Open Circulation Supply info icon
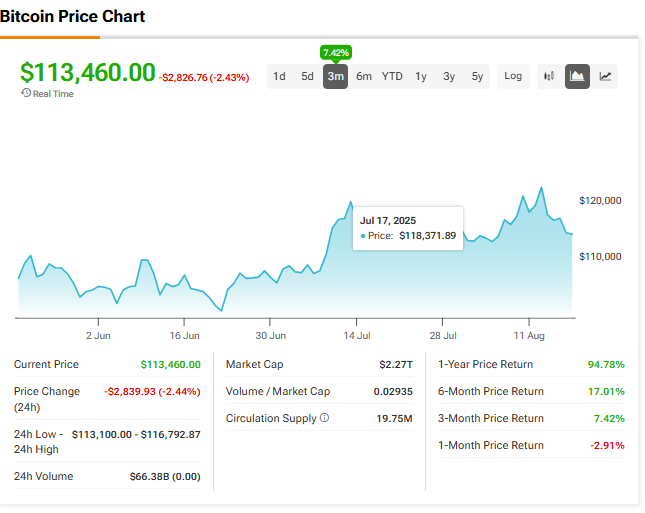Viewport: 645px width, 513px height. tap(325, 418)
